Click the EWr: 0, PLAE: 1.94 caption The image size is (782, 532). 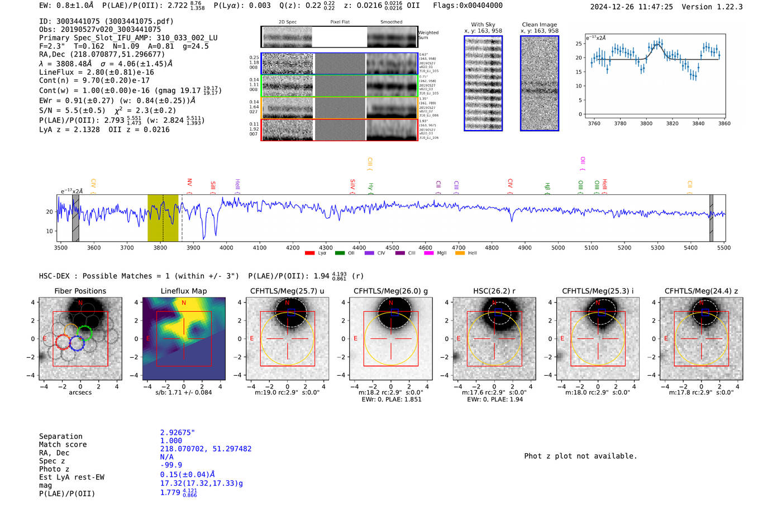(494, 400)
